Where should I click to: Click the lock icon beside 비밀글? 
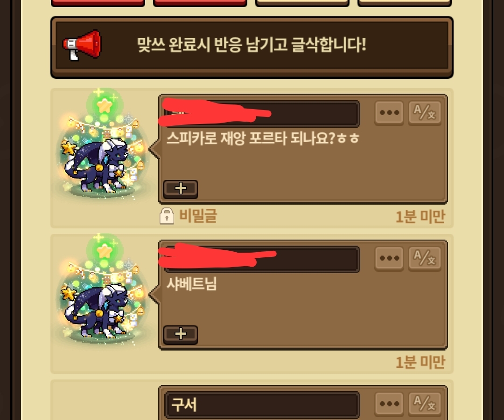(167, 216)
